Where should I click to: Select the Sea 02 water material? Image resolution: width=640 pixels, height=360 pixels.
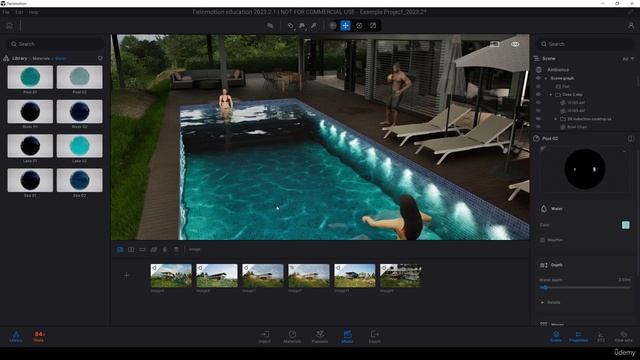pos(80,180)
